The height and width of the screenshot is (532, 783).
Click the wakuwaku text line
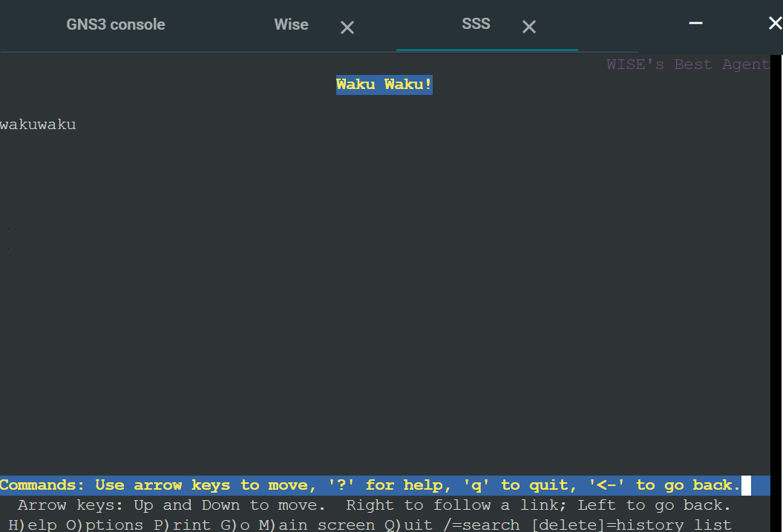point(38,124)
